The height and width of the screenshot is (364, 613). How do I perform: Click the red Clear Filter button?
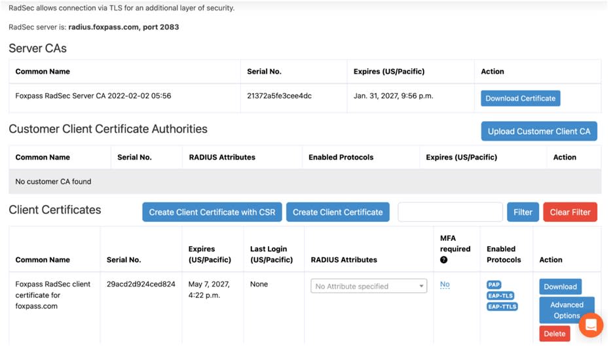coord(570,212)
